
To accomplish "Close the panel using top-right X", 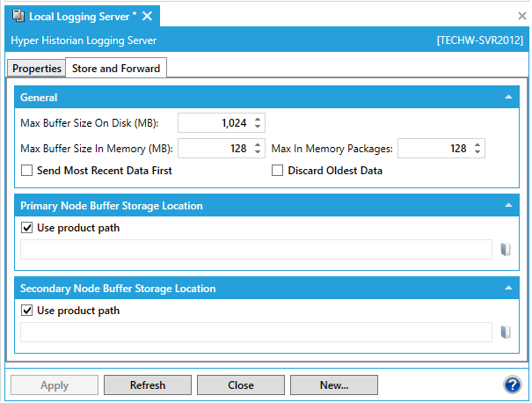I will coord(522,16).
